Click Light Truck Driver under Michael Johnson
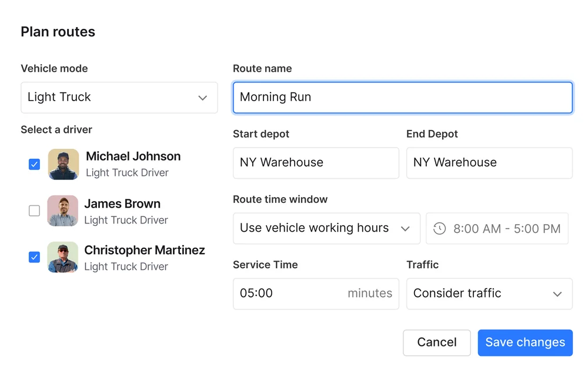 coord(127,172)
